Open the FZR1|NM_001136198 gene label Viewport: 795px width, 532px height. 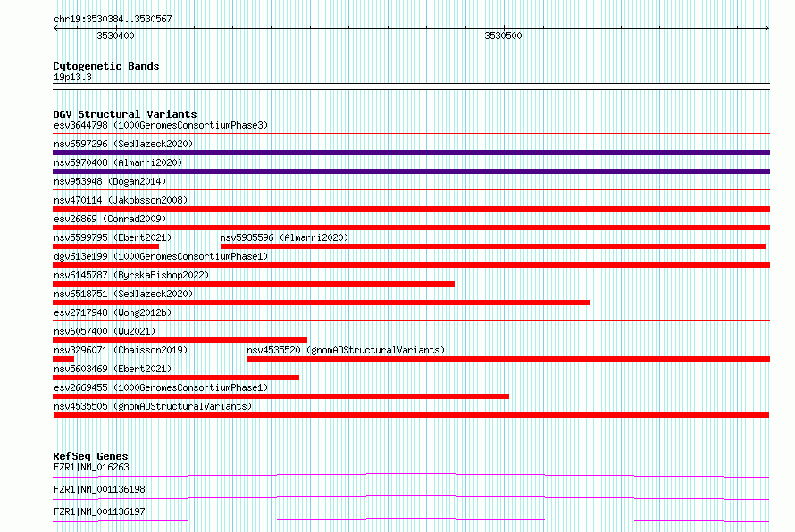[99, 489]
